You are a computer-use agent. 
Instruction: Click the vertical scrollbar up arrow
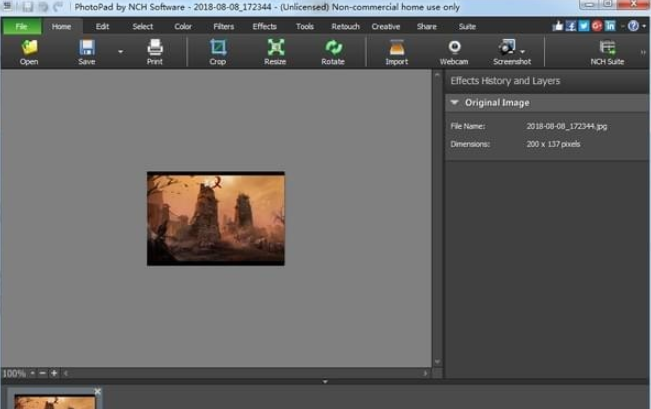click(x=437, y=75)
